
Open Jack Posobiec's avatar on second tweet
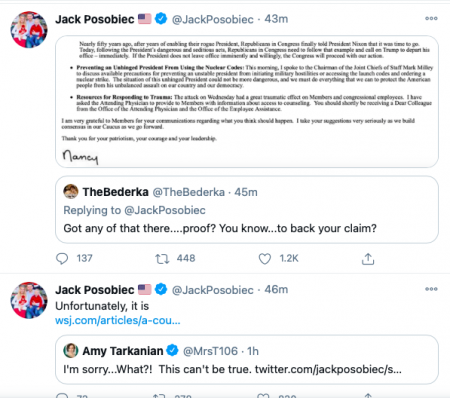click(x=29, y=300)
